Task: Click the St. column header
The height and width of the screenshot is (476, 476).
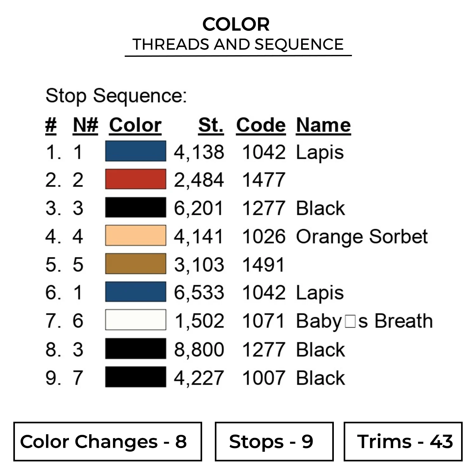Action: (211, 125)
